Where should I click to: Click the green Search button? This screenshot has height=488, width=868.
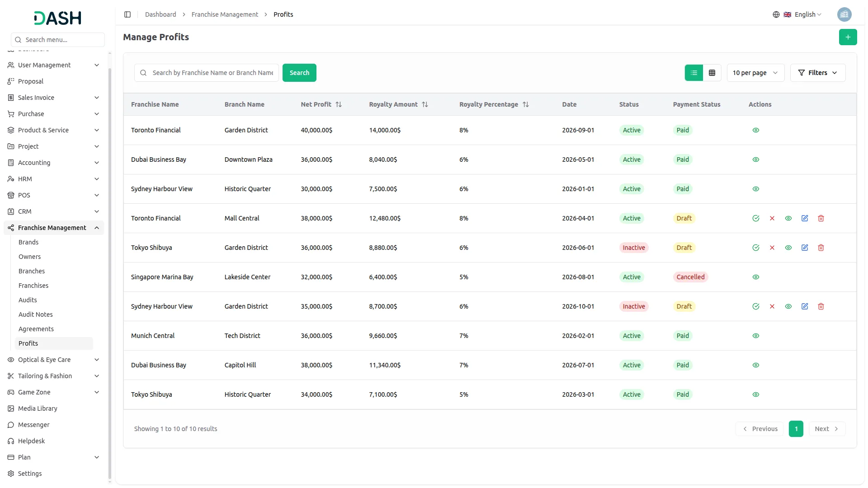tap(299, 73)
